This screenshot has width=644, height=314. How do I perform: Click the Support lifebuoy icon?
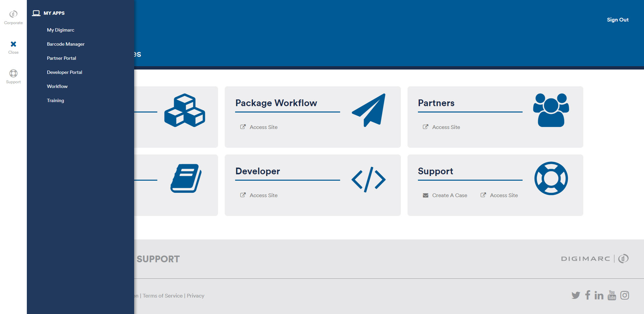click(551, 178)
